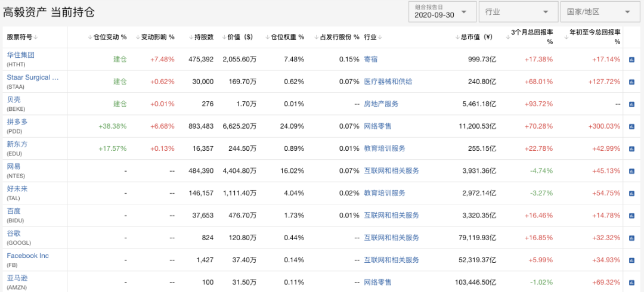This screenshot has height=292, width=644.
Task: Select the 11,200.53亿 market cap cell
Action: [x=476, y=126]
